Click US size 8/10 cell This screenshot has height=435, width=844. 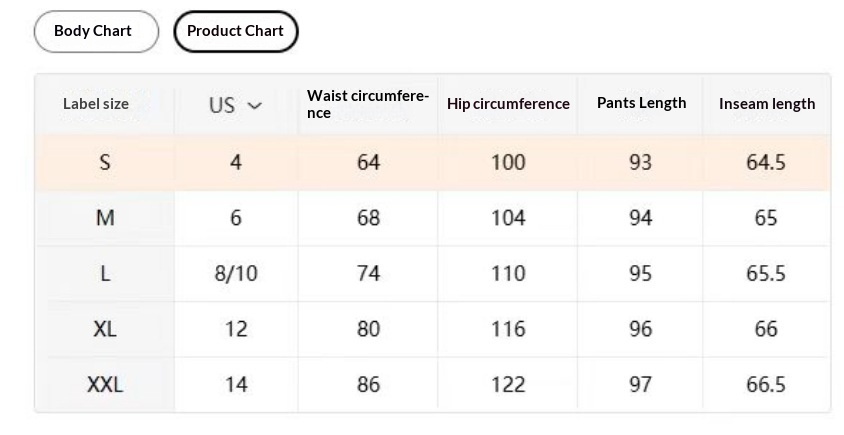point(236,274)
